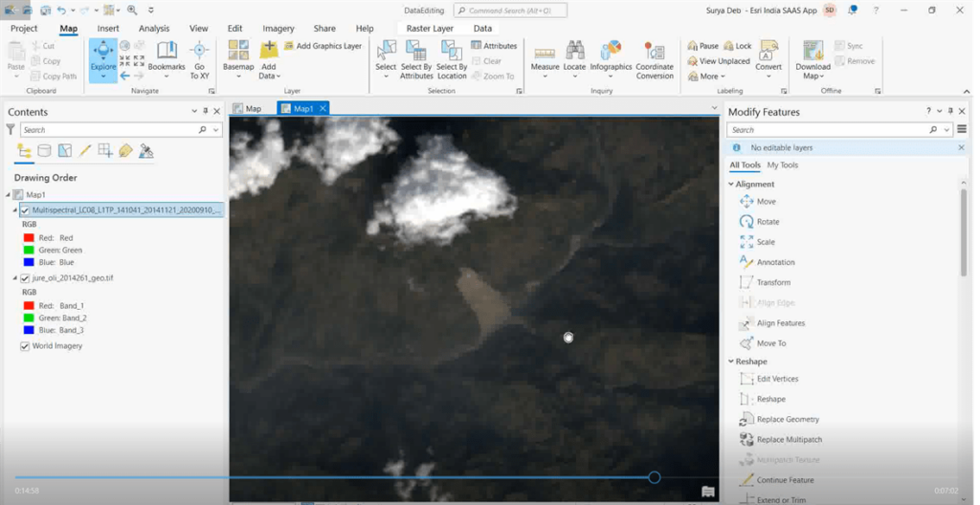Viewport: 980px width, 505px height.
Task: Open Select By Attributes
Action: tap(416, 60)
